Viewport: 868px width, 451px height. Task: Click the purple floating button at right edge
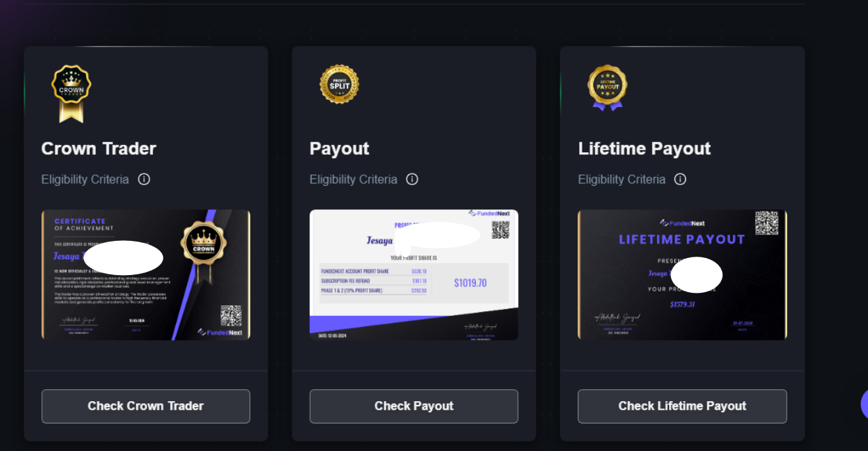tap(864, 404)
